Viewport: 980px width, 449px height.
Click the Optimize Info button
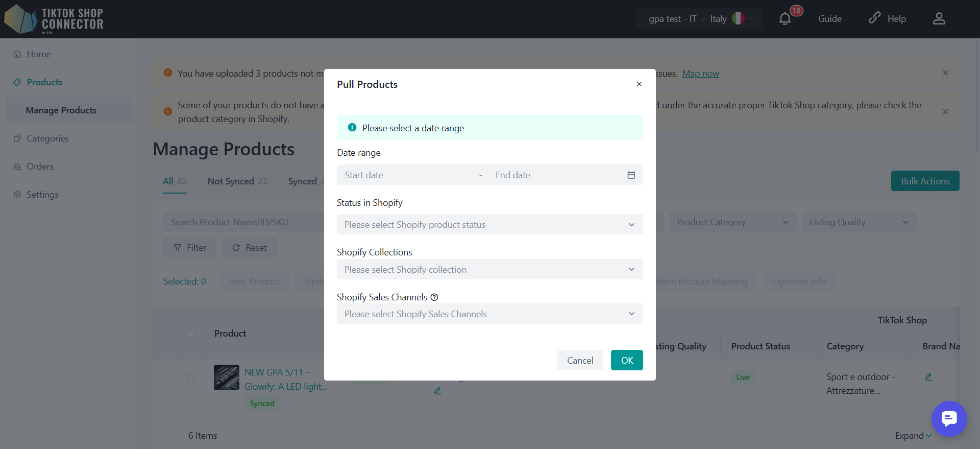[799, 281]
